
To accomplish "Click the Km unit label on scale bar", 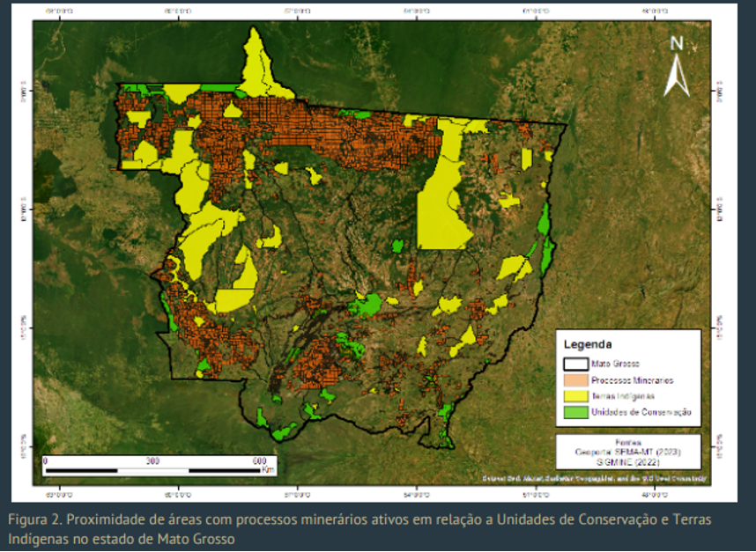I will [x=268, y=470].
